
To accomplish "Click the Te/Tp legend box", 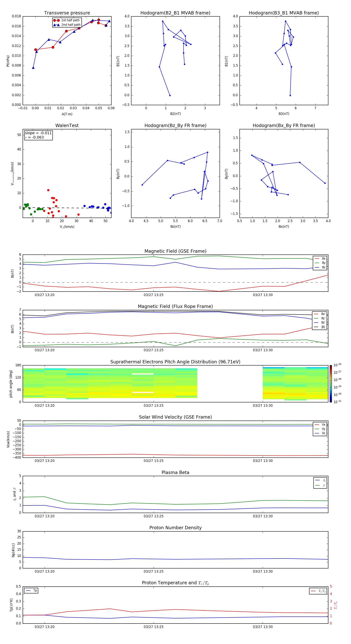I will (318, 591).
